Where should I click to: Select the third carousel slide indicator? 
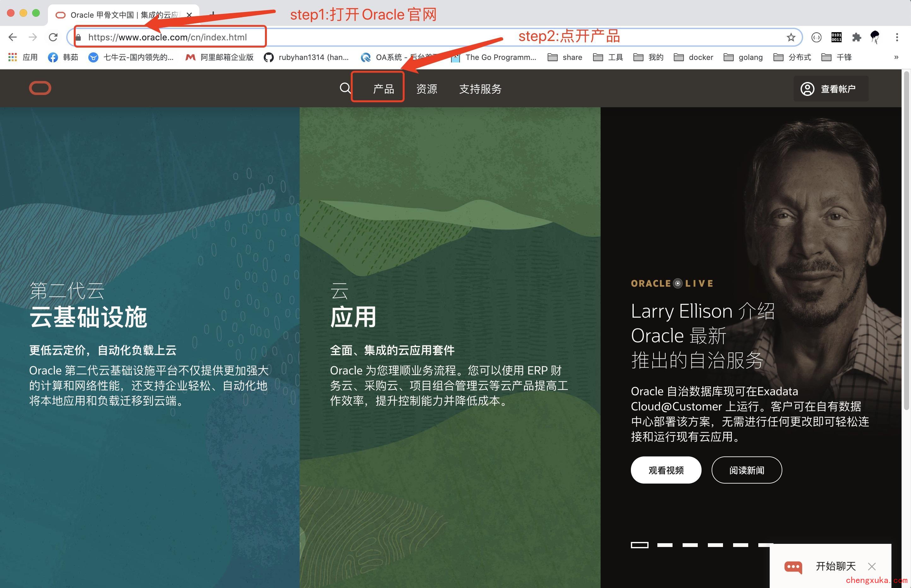690,545
